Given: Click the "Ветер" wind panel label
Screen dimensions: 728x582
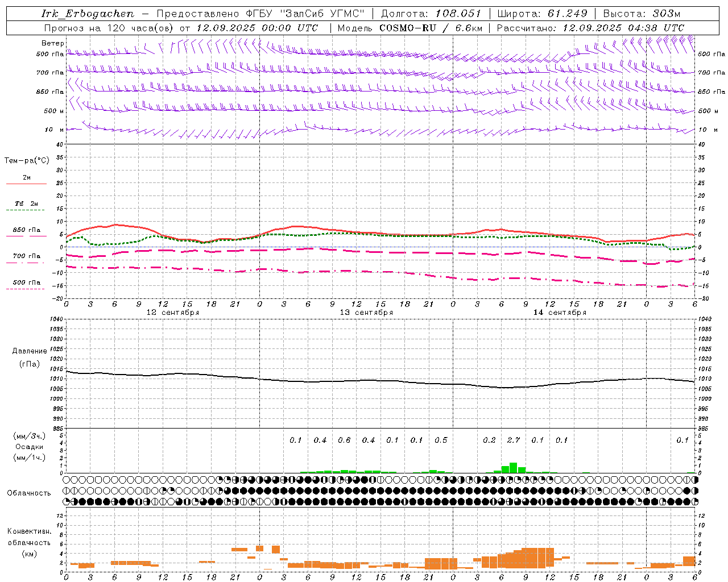Looking at the screenshot, I should tap(53, 43).
